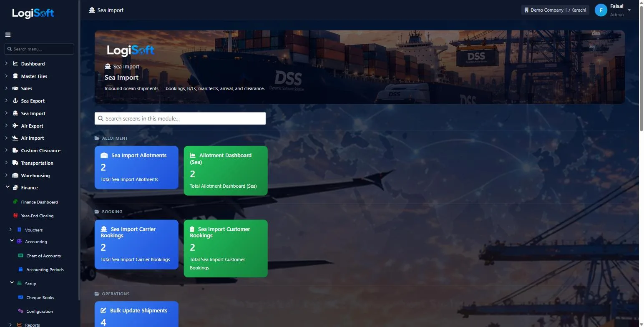Expand the Air Import chevron
The width and height of the screenshot is (644, 327).
click(6, 138)
